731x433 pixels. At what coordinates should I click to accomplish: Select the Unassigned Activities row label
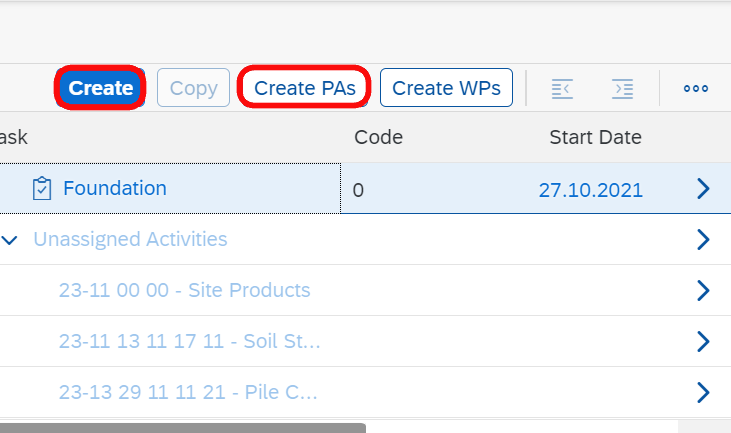click(130, 239)
